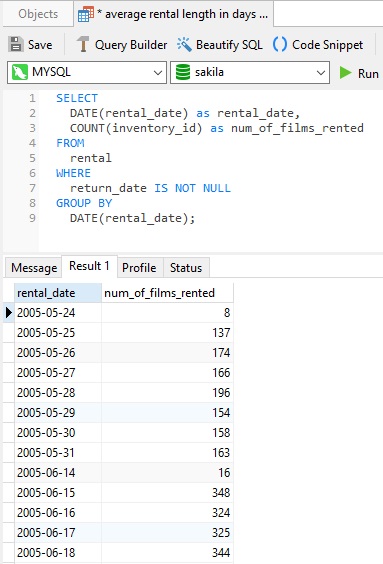Click the query tab table icon
Viewport: 383px width, 564px height.
[x=86, y=14]
